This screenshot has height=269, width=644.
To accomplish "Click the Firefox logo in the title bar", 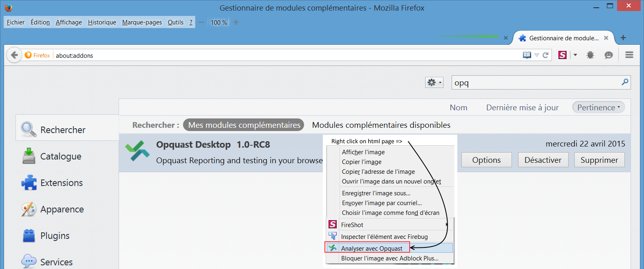I will [x=8, y=7].
